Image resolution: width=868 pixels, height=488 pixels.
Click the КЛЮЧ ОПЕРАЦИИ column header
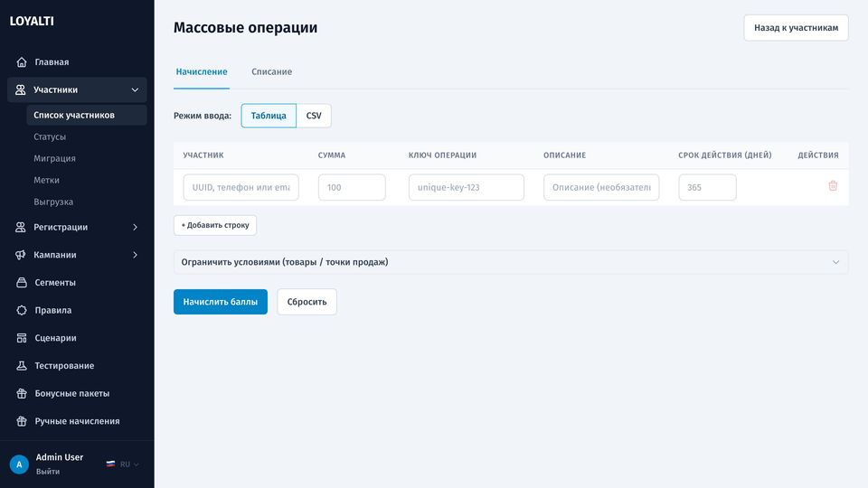pos(442,155)
